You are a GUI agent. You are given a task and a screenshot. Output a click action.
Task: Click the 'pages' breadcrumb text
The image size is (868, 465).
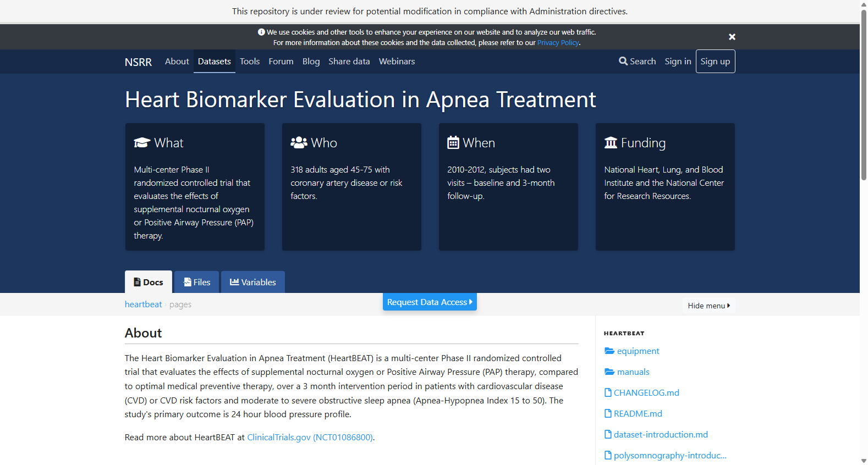coord(180,305)
